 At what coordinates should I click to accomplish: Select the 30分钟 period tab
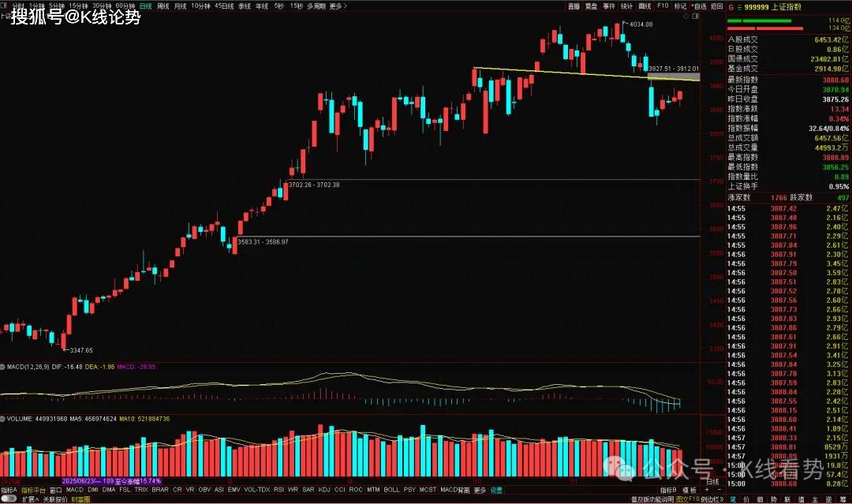[102, 6]
